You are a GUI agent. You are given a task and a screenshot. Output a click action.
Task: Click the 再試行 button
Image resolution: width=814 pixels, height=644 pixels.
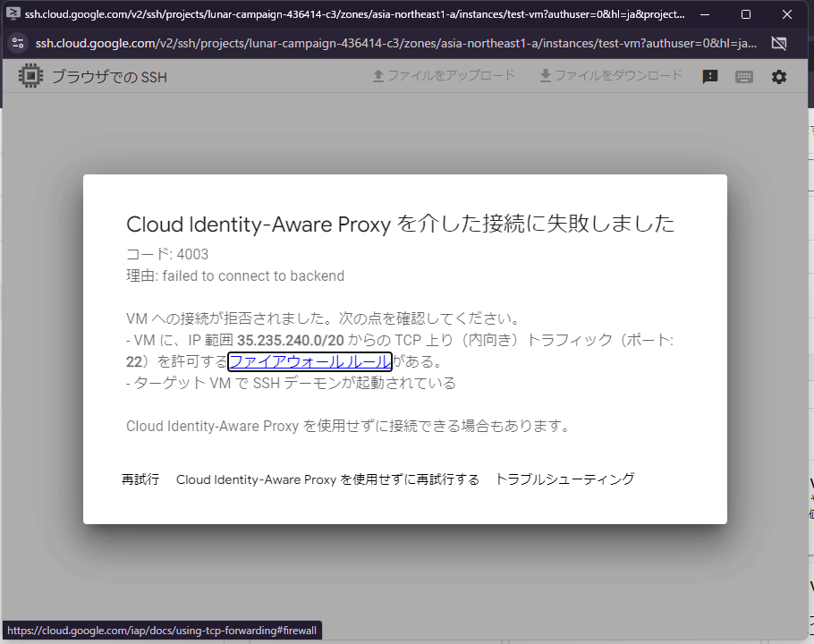pyautogui.click(x=140, y=479)
